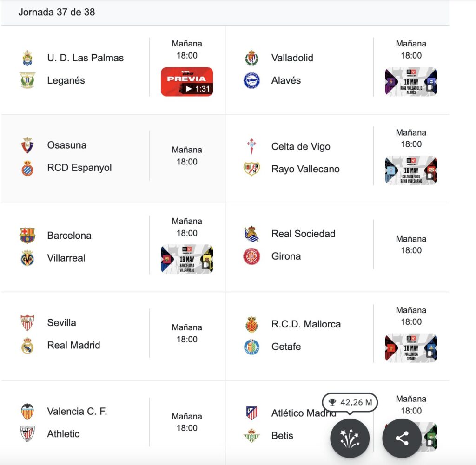
Task: Click the Getafe club crest
Action: (251, 347)
